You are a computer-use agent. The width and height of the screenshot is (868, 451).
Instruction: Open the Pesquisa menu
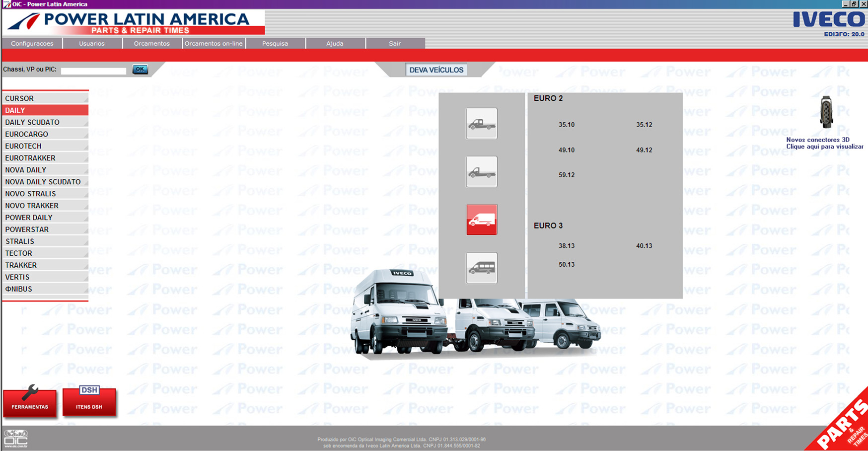click(x=275, y=44)
